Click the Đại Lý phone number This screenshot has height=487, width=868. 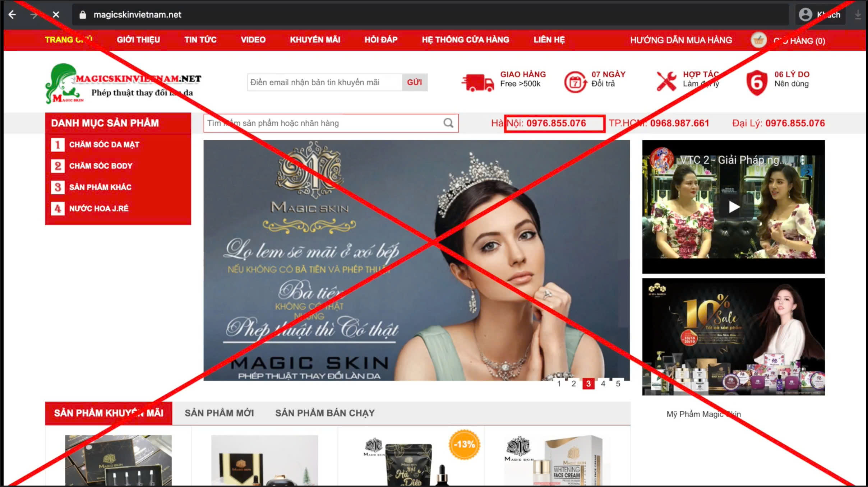pyautogui.click(x=795, y=123)
